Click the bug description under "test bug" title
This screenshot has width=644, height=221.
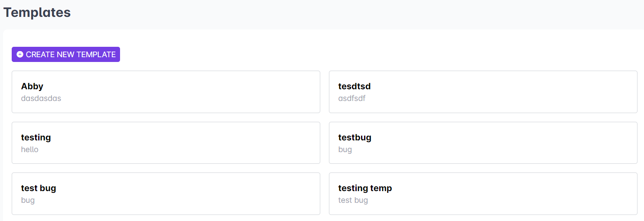28,200
